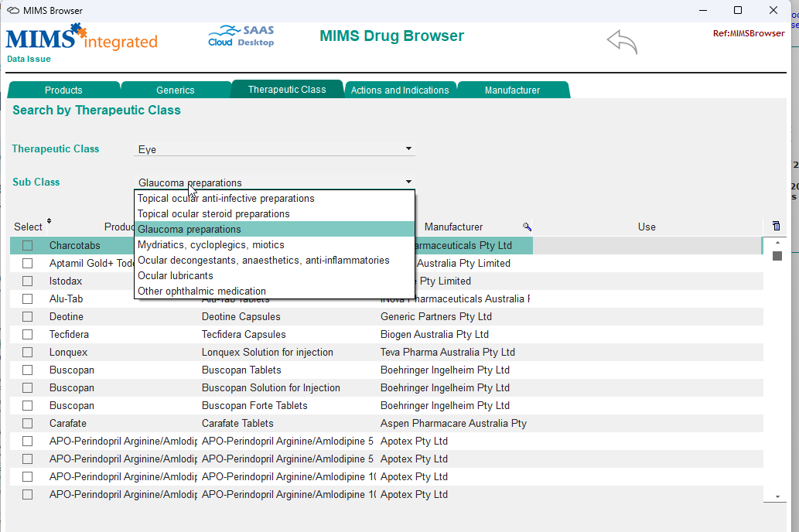The height and width of the screenshot is (532, 799).
Task: Select the Therapeutic Class tab
Action: 287,89
